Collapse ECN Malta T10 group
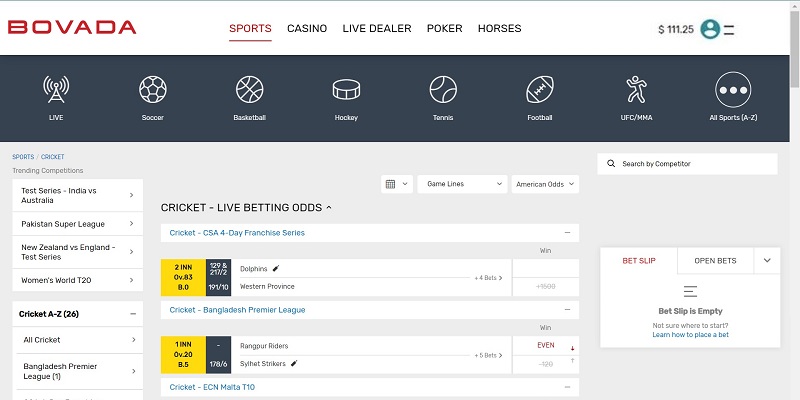This screenshot has height=400, width=800. tap(567, 387)
